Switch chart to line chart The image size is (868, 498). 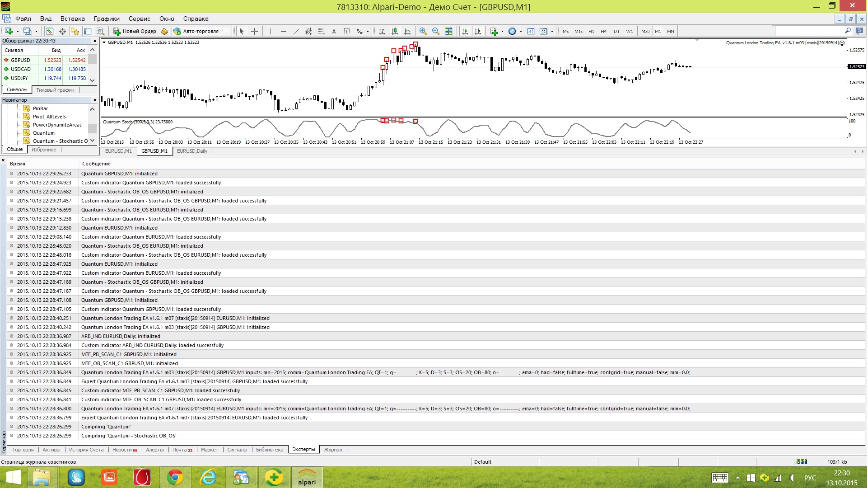point(407,31)
